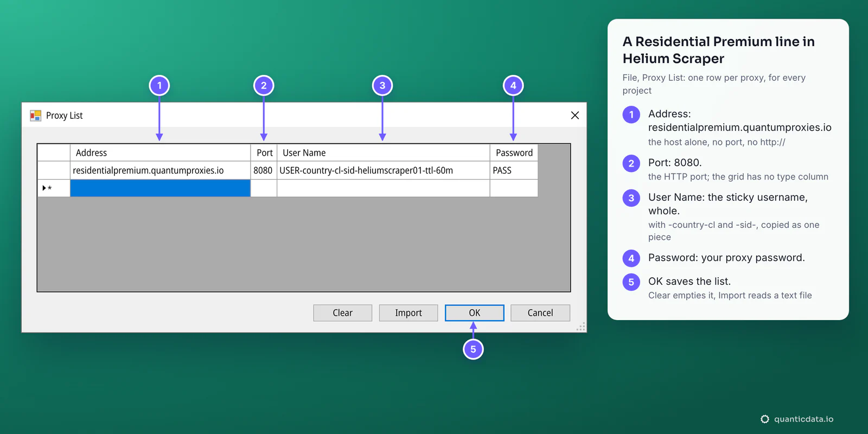
Task: Click the User Name column header
Action: pyautogui.click(x=384, y=153)
